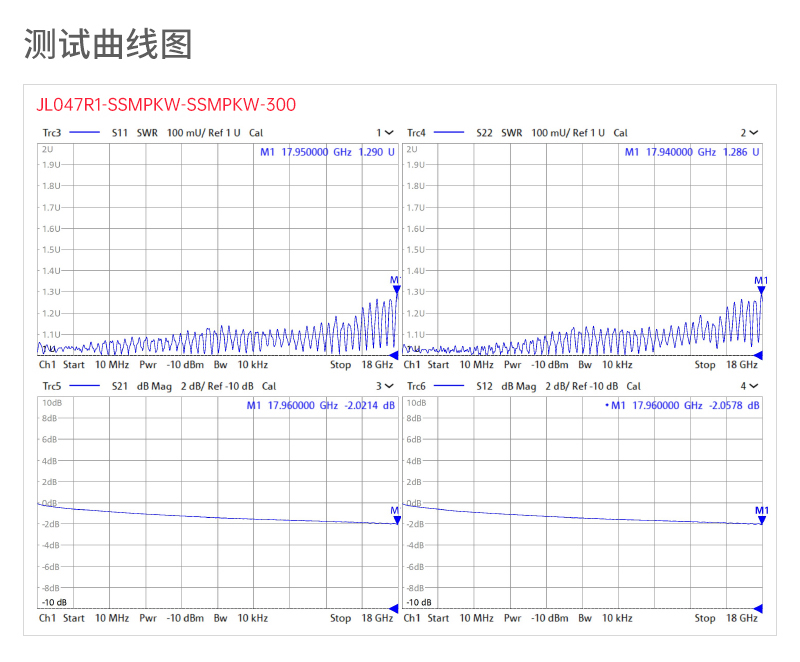Click the M1 marker triangle on S22 plot
The width and height of the screenshot is (800, 662).
(x=761, y=291)
